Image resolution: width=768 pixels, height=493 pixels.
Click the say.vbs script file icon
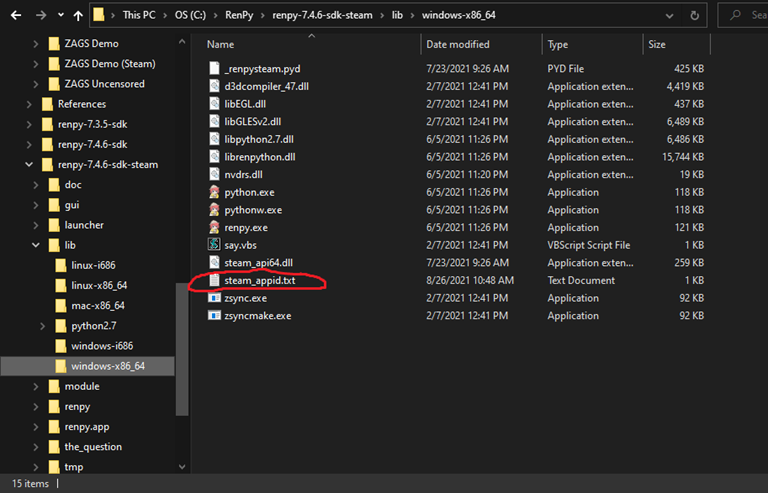tap(214, 245)
